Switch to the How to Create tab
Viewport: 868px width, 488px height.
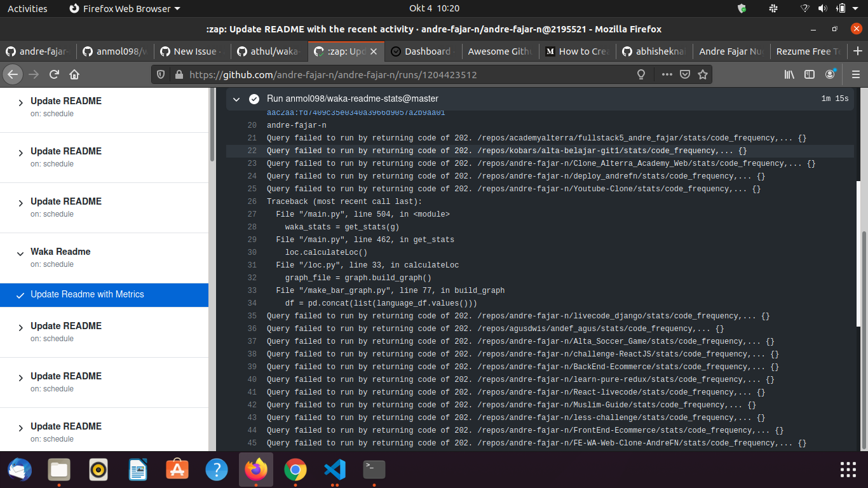tap(578, 51)
